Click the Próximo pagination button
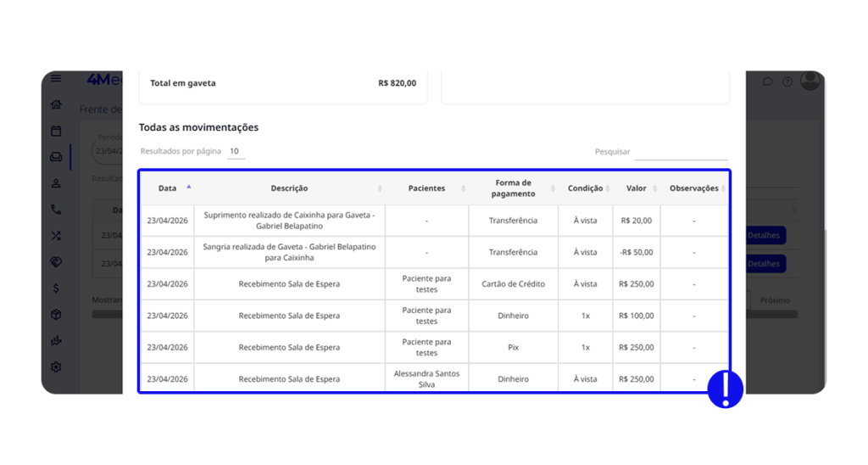868x465 pixels. click(774, 300)
